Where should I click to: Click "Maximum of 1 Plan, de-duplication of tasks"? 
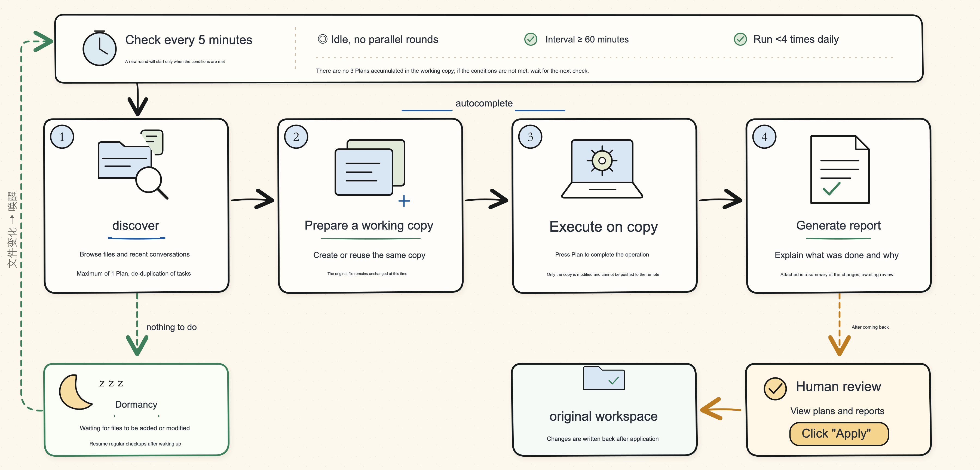(x=134, y=274)
